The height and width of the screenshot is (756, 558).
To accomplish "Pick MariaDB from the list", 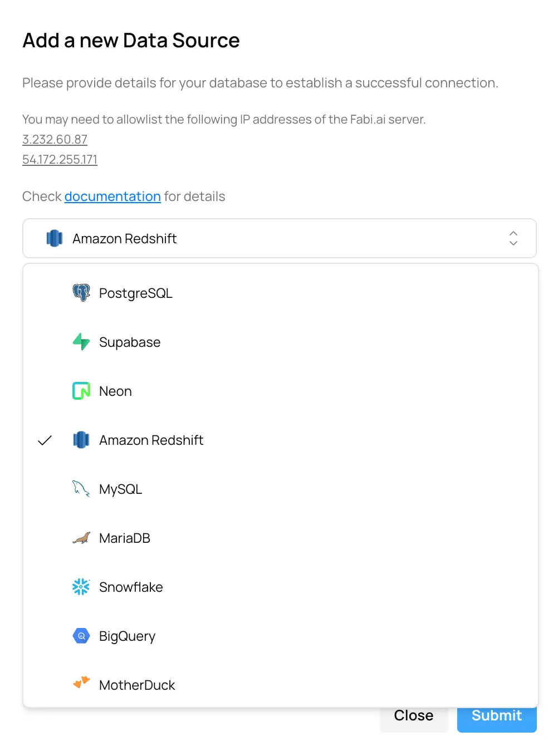I will pos(125,538).
